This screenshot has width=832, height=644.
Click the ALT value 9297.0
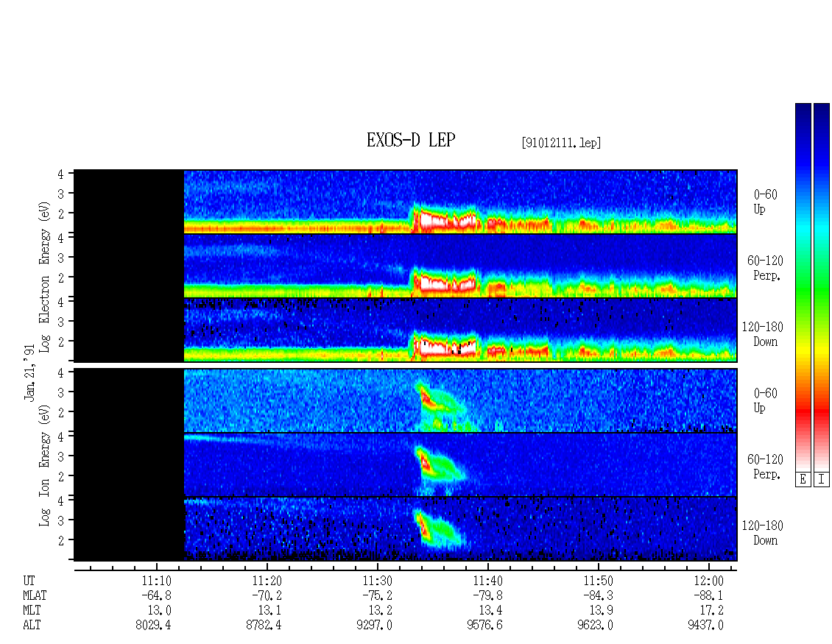pyautogui.click(x=374, y=626)
